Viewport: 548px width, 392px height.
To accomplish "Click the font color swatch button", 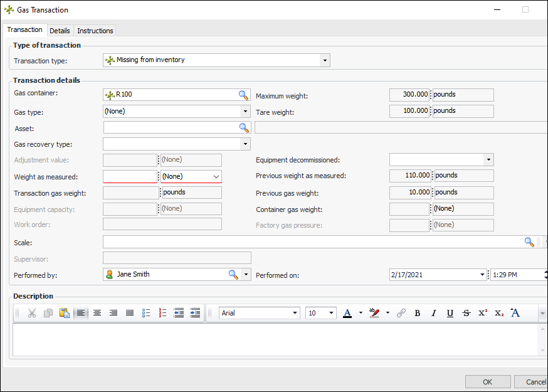I will click(x=347, y=313).
